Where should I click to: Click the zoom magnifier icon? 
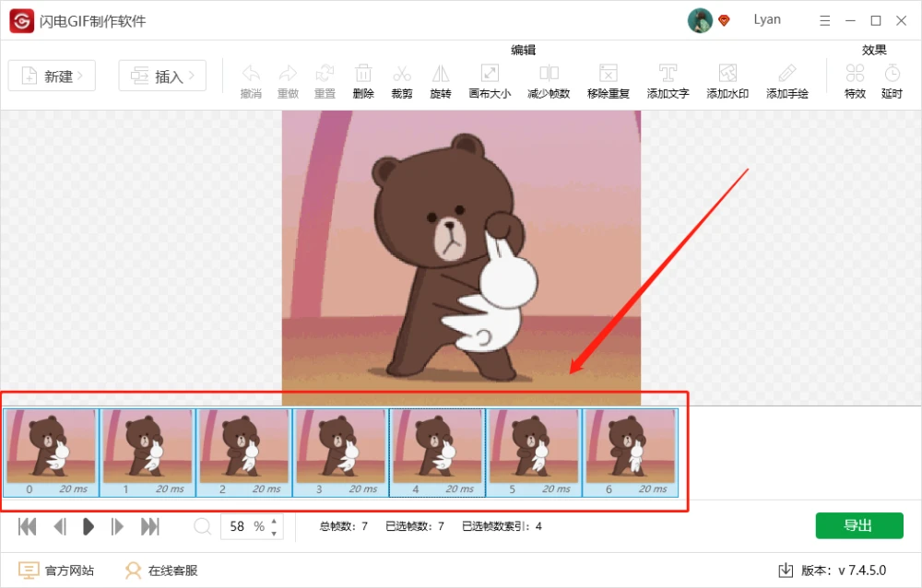pyautogui.click(x=202, y=526)
